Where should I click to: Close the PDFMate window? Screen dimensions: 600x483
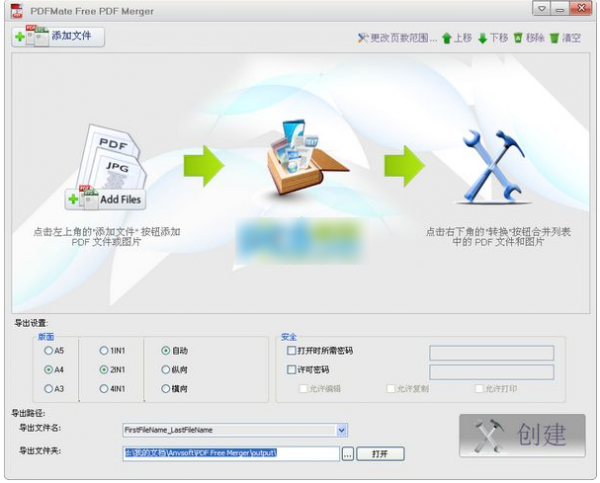(582, 8)
